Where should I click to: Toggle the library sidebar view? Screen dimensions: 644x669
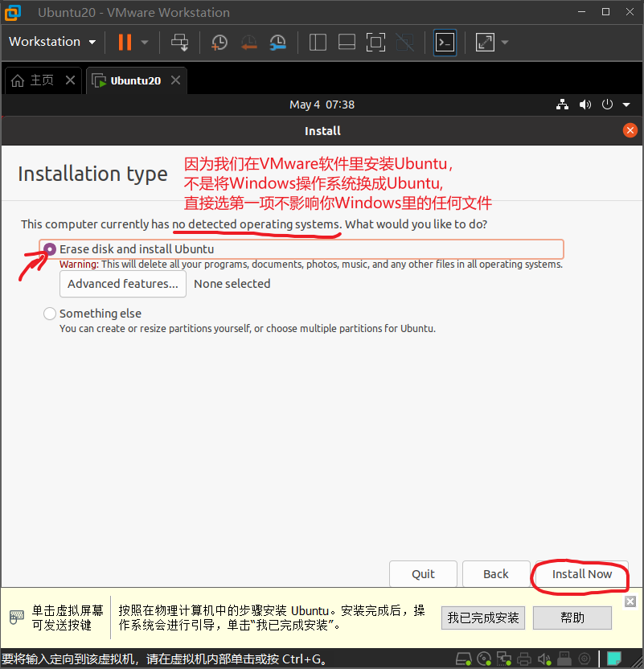coord(318,43)
